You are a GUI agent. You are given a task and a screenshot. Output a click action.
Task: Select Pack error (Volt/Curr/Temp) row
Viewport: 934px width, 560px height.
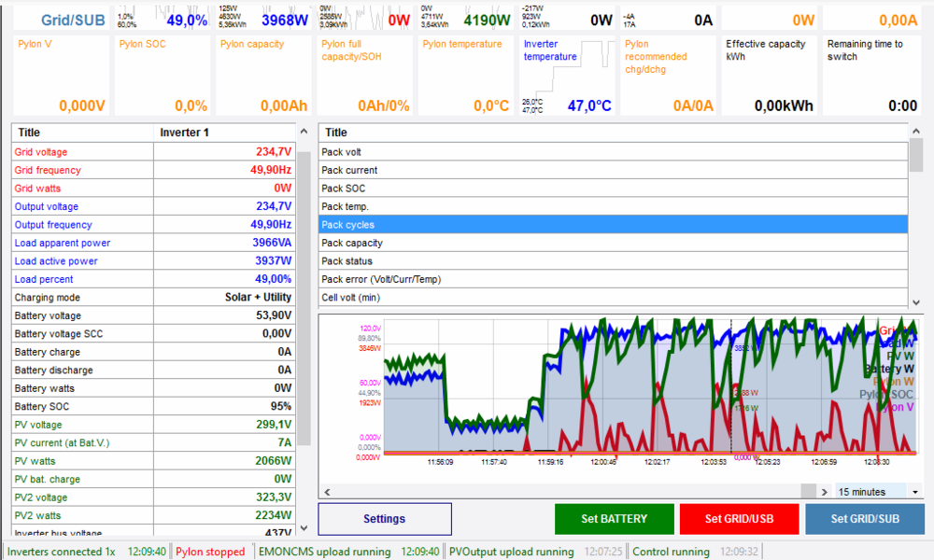point(613,279)
